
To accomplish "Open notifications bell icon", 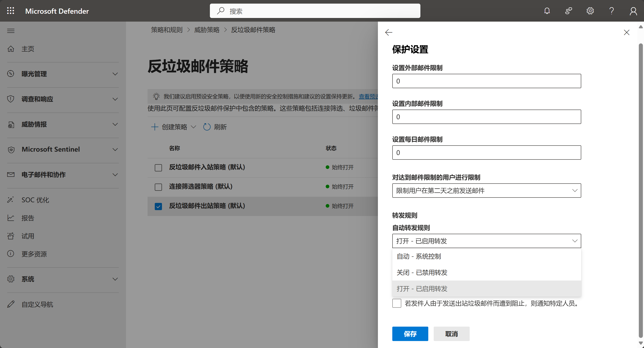I will point(547,11).
